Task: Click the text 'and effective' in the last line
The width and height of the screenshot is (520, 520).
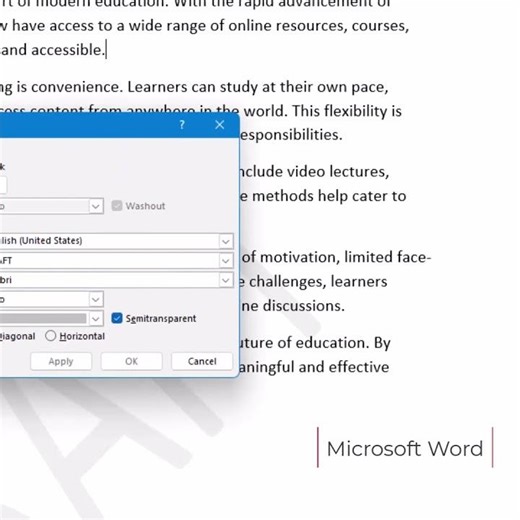Action: 344,367
